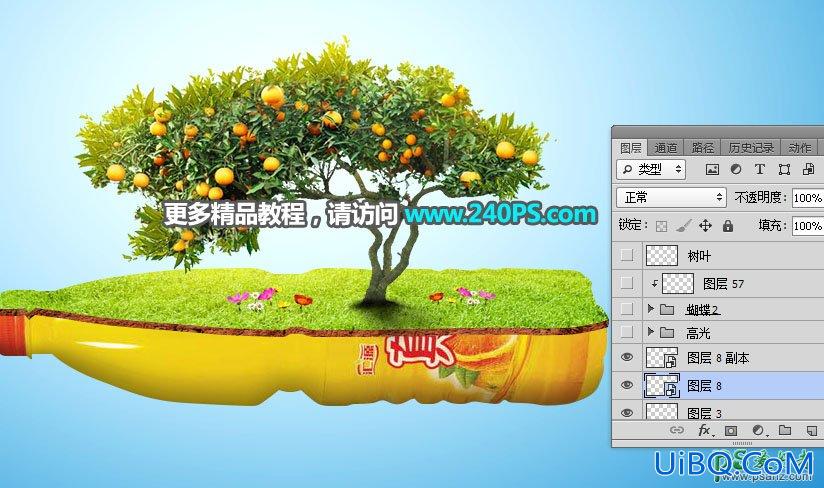
Task: Lock transparent pixels icon
Action: click(662, 226)
